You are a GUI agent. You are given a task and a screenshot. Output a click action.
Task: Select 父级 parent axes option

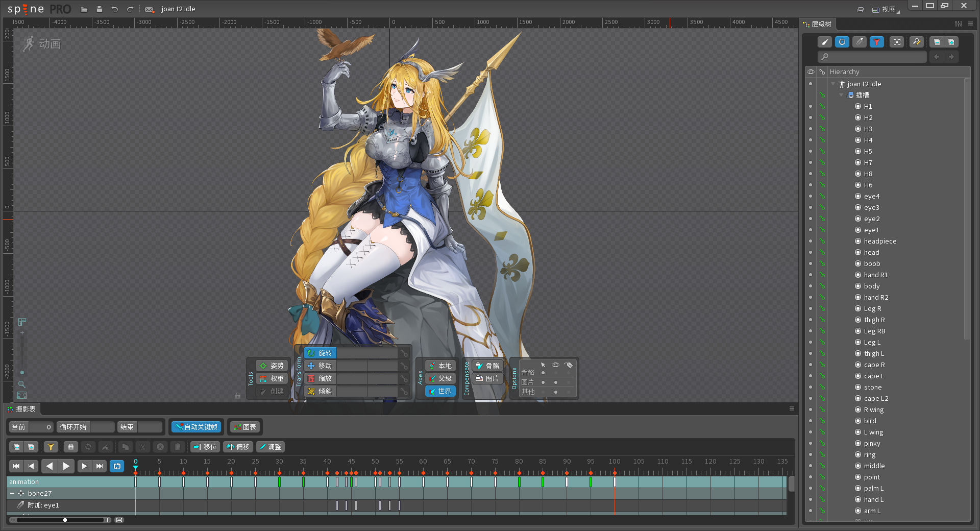[440, 378]
